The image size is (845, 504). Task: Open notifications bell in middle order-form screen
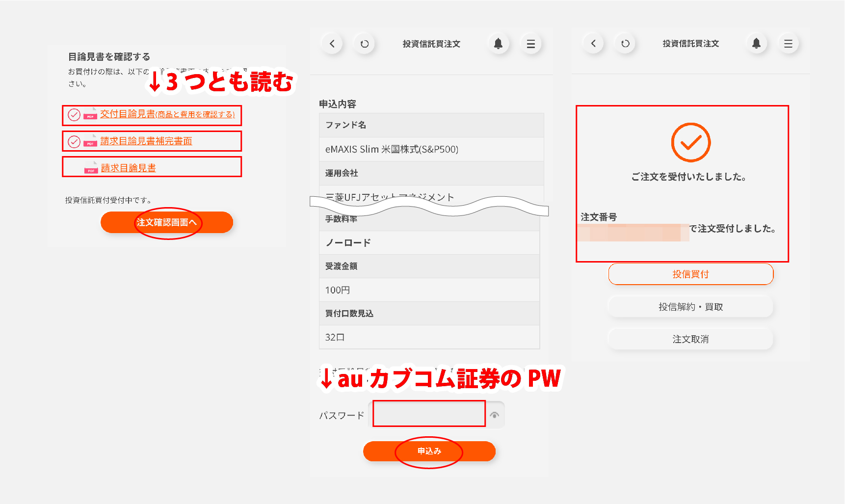[x=498, y=44]
